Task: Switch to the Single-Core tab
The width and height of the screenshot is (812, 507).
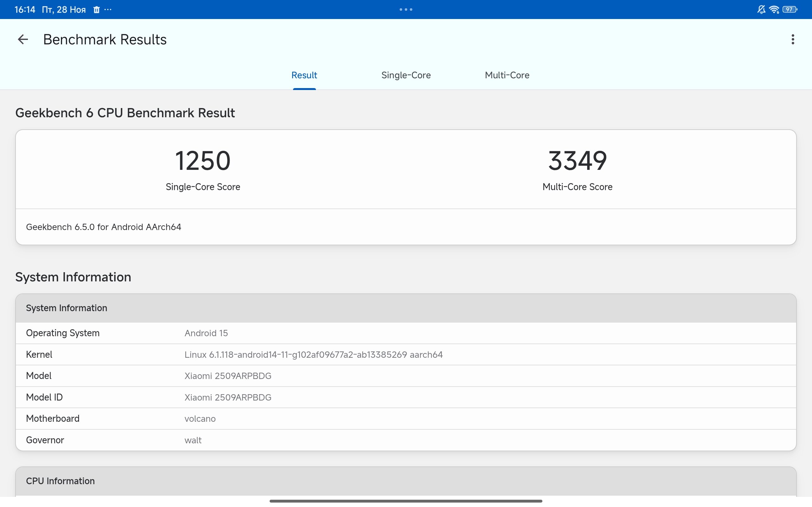Action: (406, 75)
